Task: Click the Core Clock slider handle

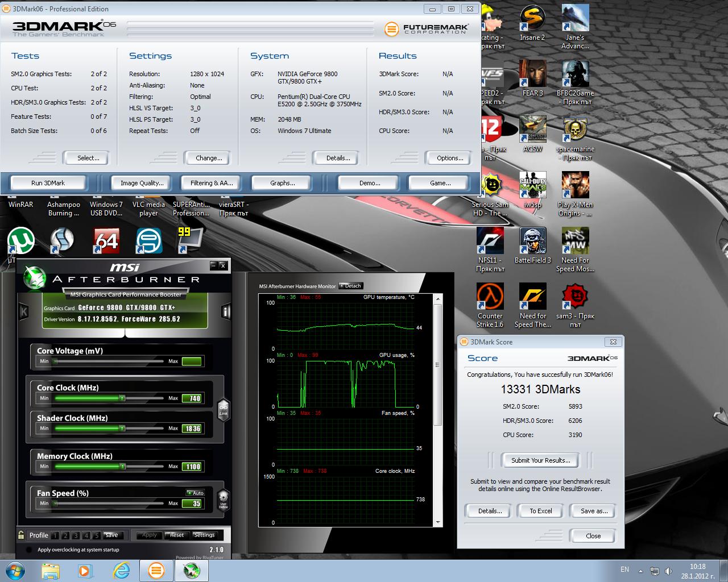Action: click(x=122, y=398)
